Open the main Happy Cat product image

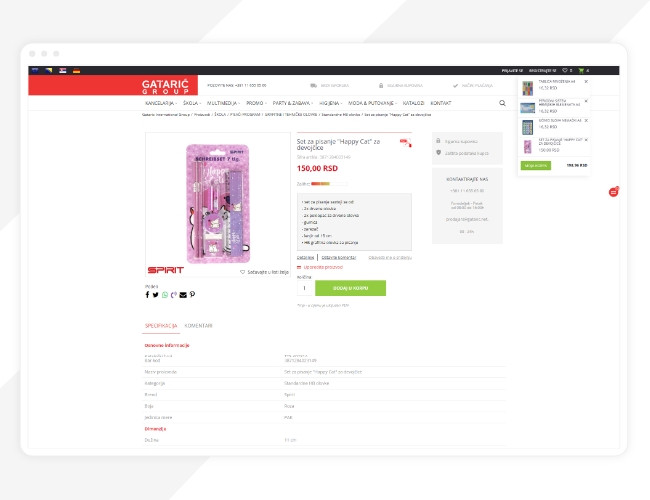tap(218, 204)
